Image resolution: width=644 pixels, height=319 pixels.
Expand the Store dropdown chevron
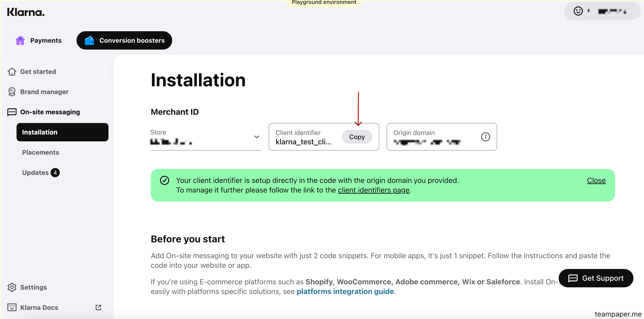tap(256, 137)
